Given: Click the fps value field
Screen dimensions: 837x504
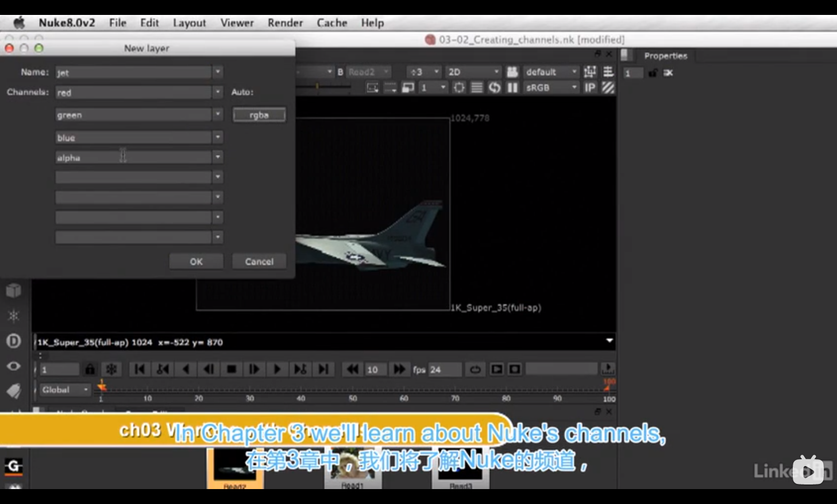Looking at the screenshot, I should [444, 369].
